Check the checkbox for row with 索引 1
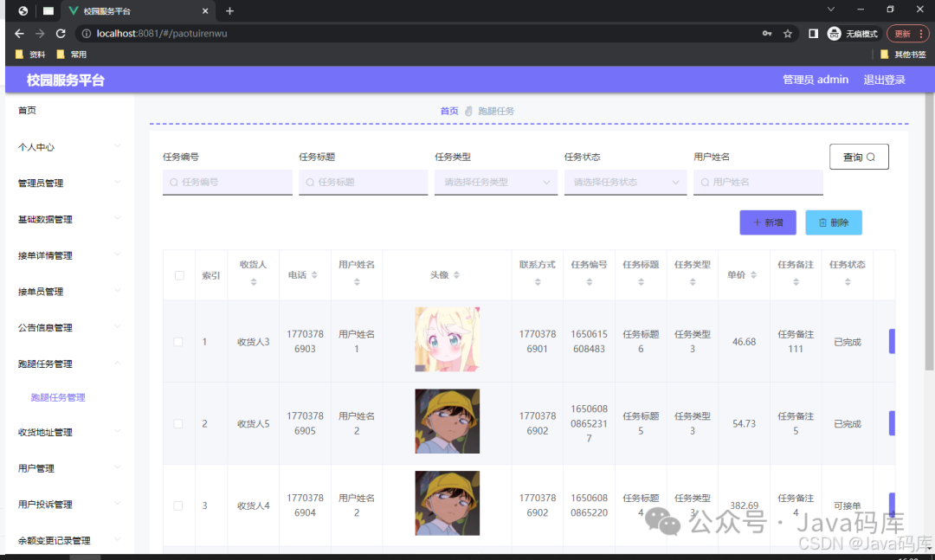The height and width of the screenshot is (560, 935). (x=178, y=341)
